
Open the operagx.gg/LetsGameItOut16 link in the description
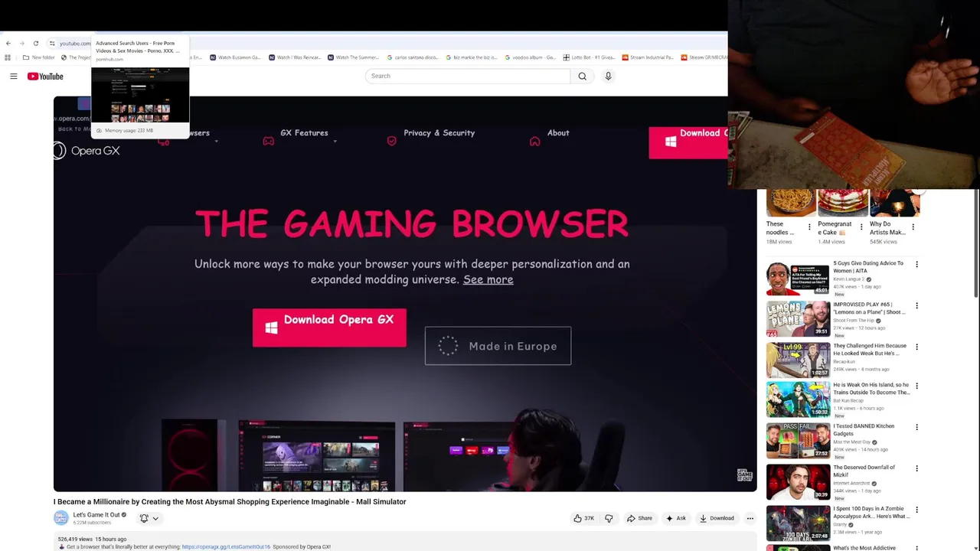(226, 547)
